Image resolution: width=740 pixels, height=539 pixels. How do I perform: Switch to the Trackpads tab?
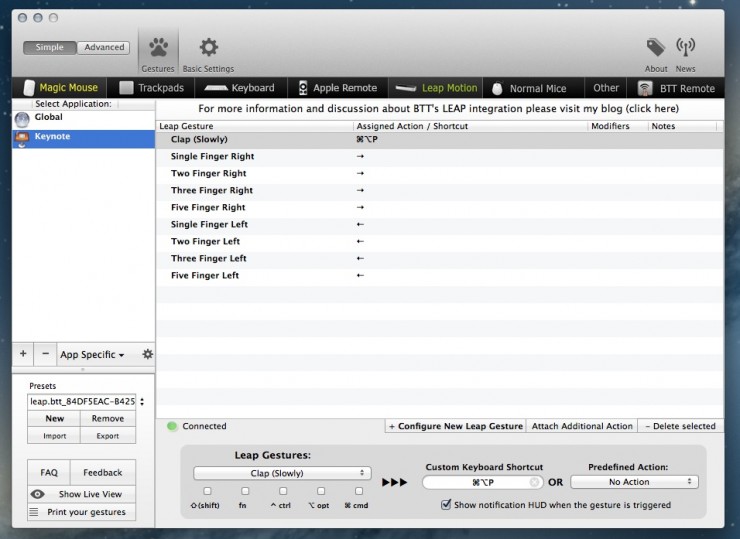[151, 88]
